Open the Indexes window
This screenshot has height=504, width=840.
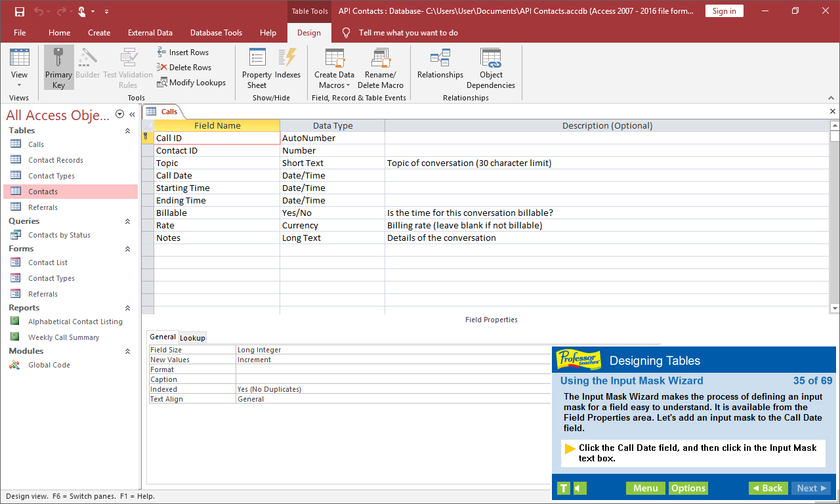[287, 66]
